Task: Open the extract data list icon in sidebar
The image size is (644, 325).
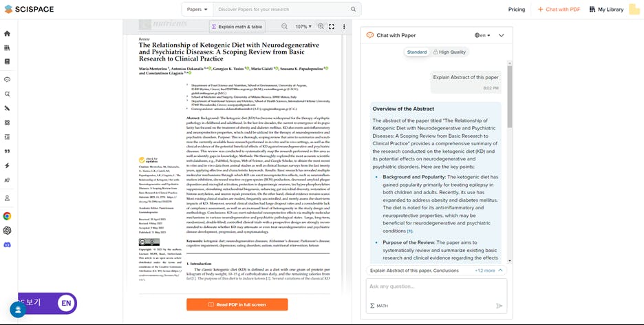Action: point(7,137)
